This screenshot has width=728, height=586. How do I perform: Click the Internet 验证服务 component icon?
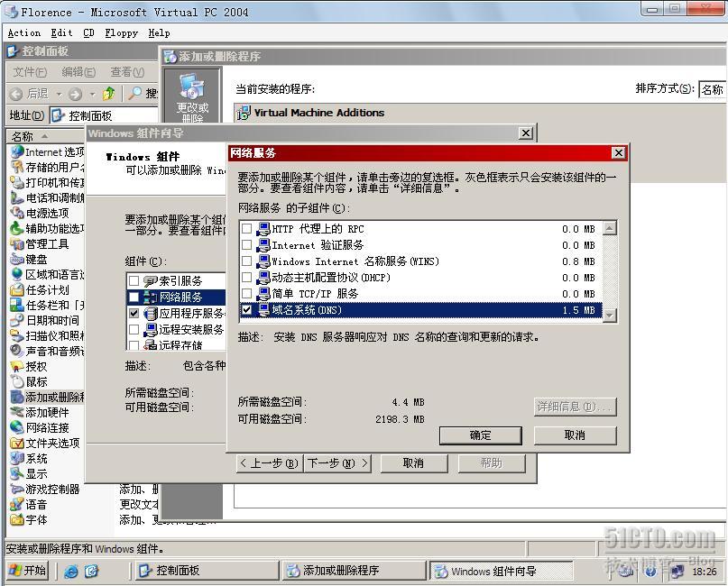click(x=263, y=244)
